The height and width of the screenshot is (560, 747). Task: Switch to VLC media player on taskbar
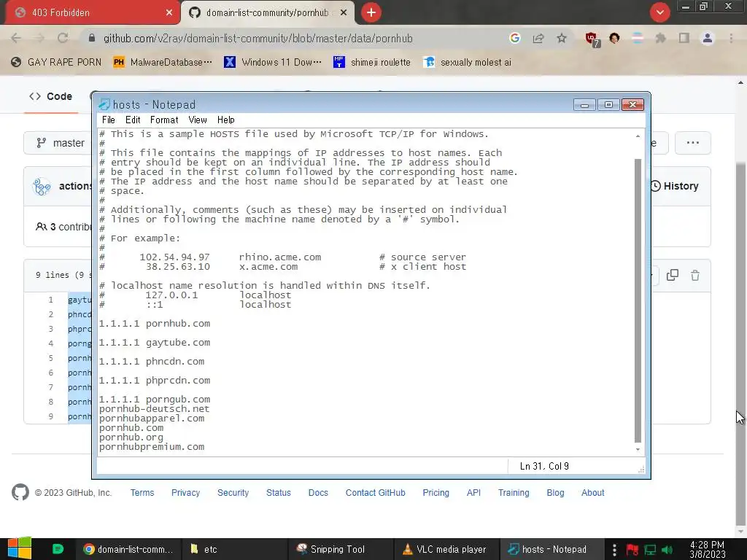click(446, 549)
